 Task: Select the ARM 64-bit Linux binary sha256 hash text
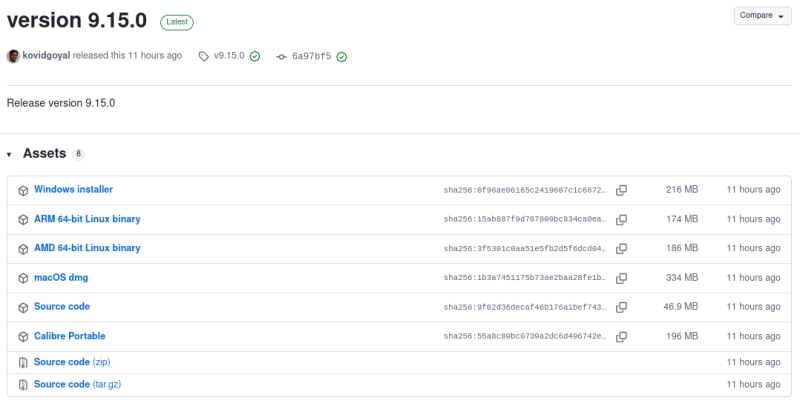click(525, 220)
